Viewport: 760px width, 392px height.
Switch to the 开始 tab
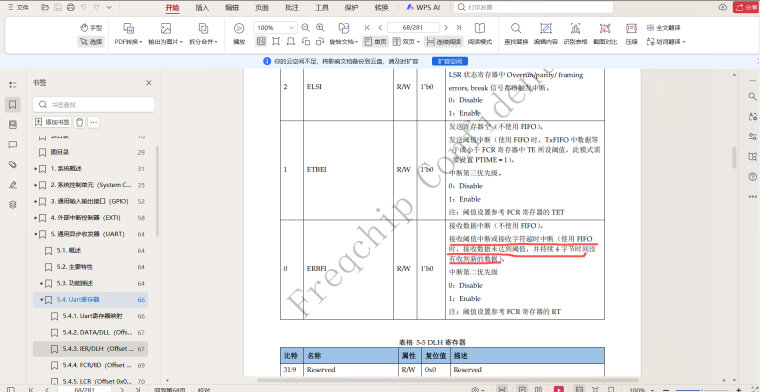[x=173, y=7]
